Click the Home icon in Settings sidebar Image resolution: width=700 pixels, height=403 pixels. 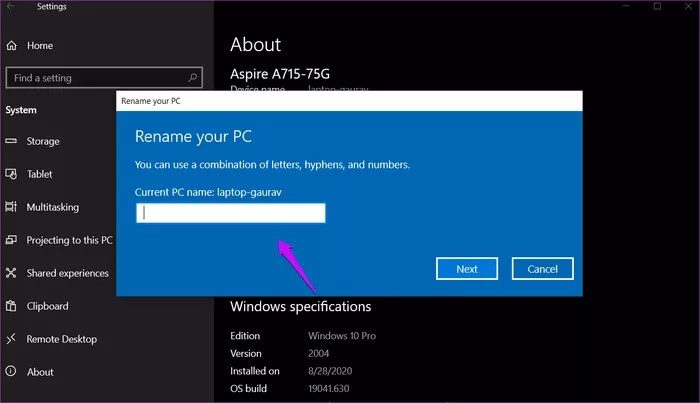tap(12, 46)
